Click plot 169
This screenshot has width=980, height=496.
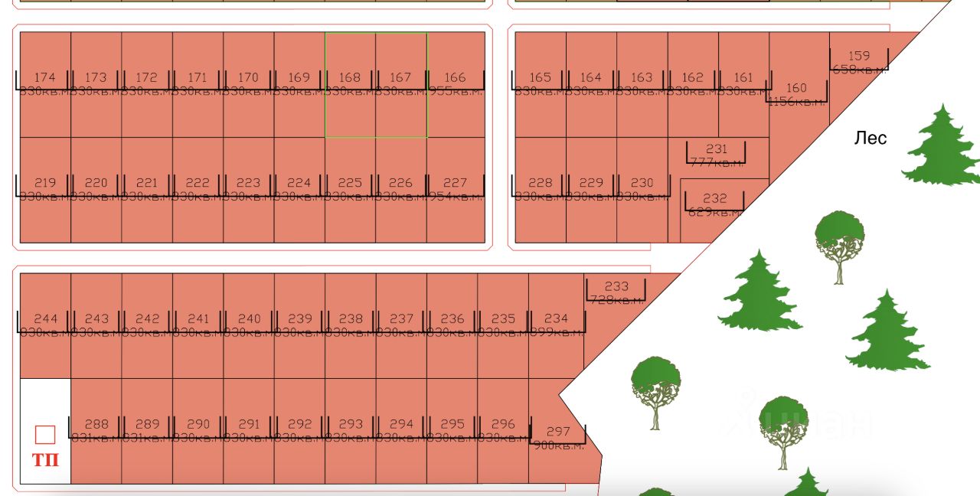299,84
